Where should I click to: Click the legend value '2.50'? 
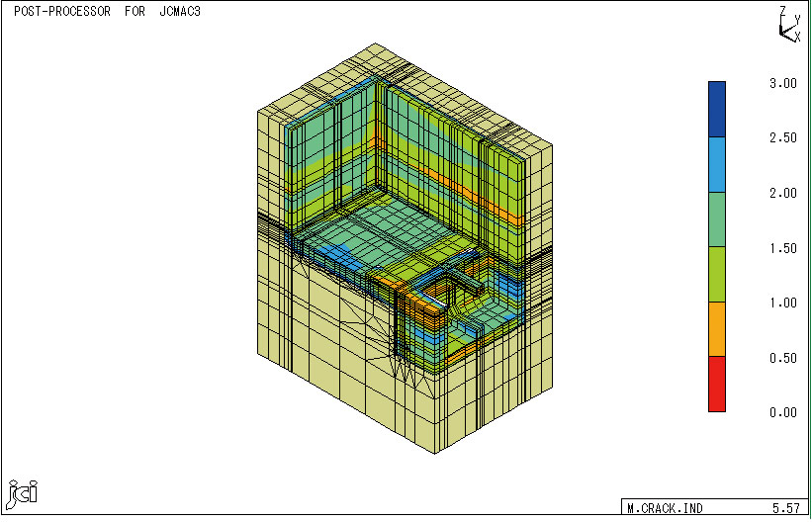point(782,138)
